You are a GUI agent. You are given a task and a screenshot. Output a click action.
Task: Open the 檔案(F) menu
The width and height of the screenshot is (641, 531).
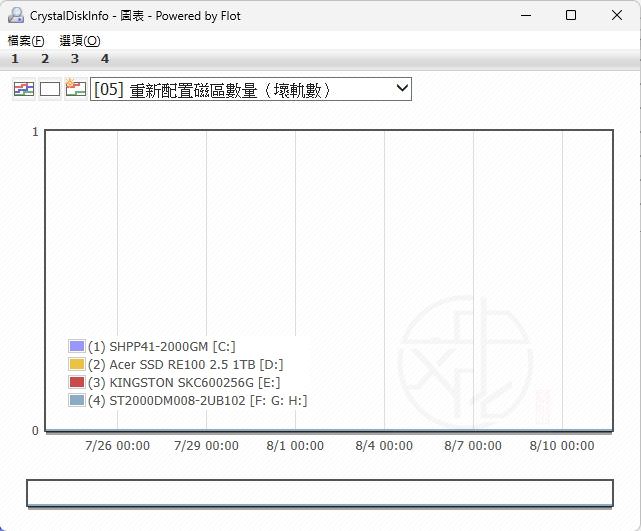tap(26, 40)
